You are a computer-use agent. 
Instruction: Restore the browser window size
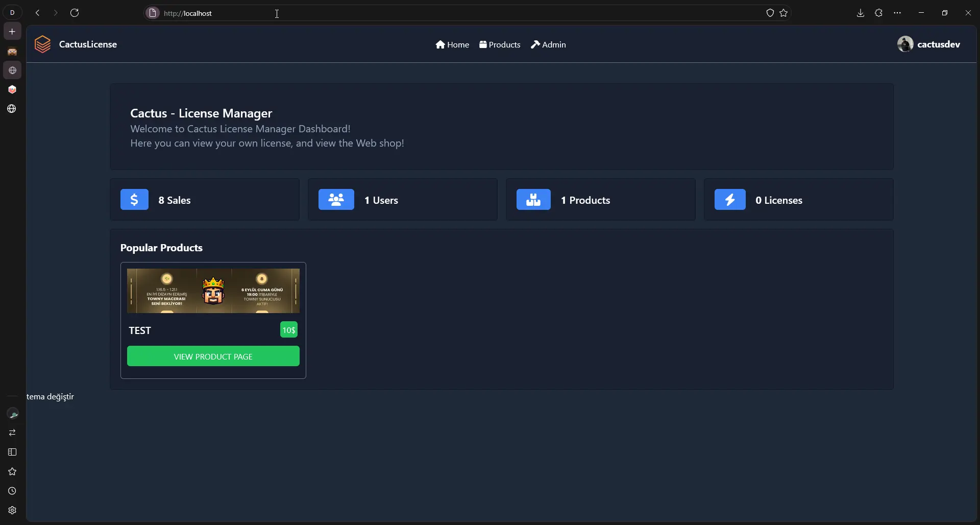pos(945,13)
